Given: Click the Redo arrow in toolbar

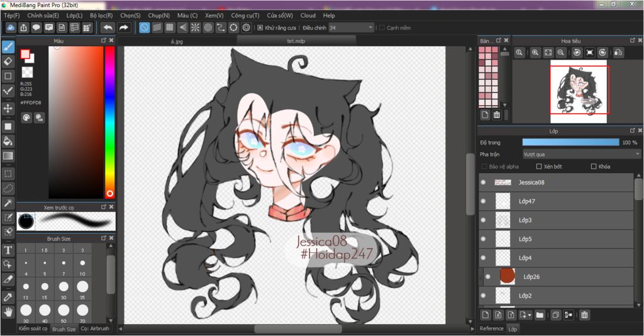Looking at the screenshot, I should [x=123, y=28].
